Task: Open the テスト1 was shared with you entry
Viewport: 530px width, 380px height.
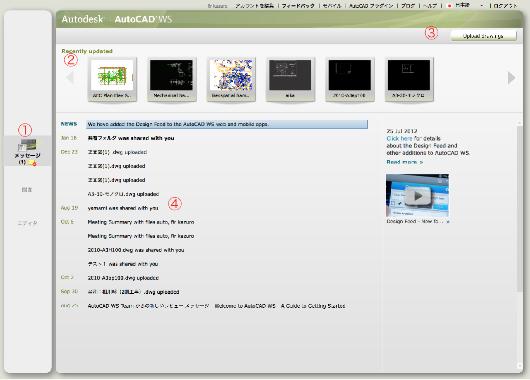Action: 123,264
